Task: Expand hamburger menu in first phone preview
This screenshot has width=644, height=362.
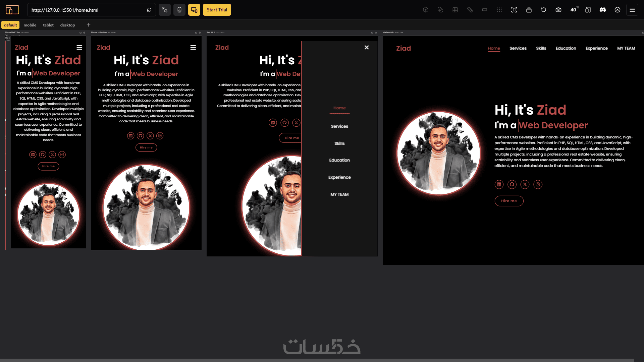Action: tap(79, 48)
